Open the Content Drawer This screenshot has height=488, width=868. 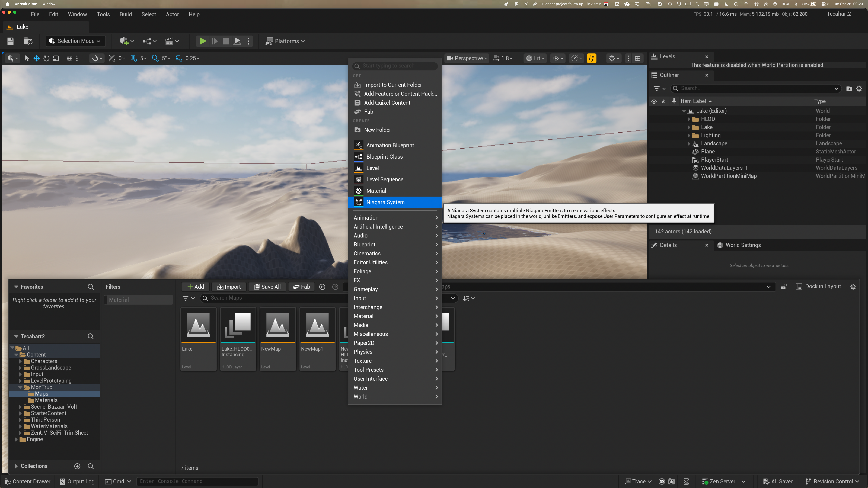click(28, 482)
